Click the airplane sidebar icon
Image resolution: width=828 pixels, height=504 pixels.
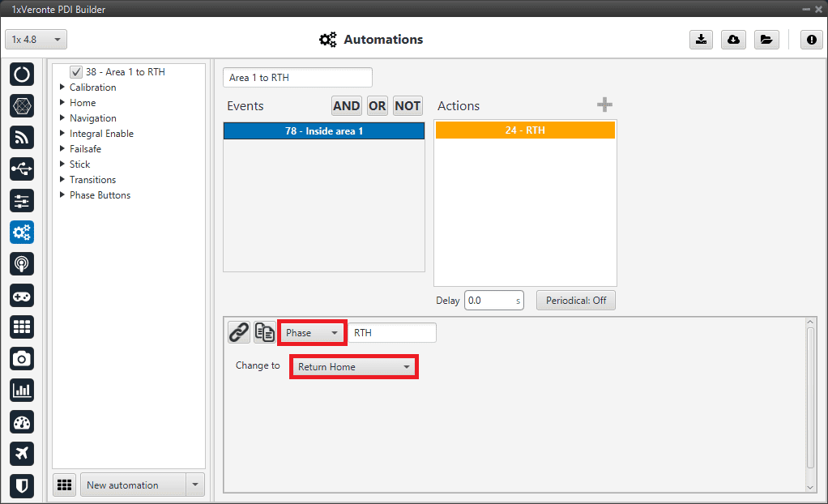[x=22, y=453]
